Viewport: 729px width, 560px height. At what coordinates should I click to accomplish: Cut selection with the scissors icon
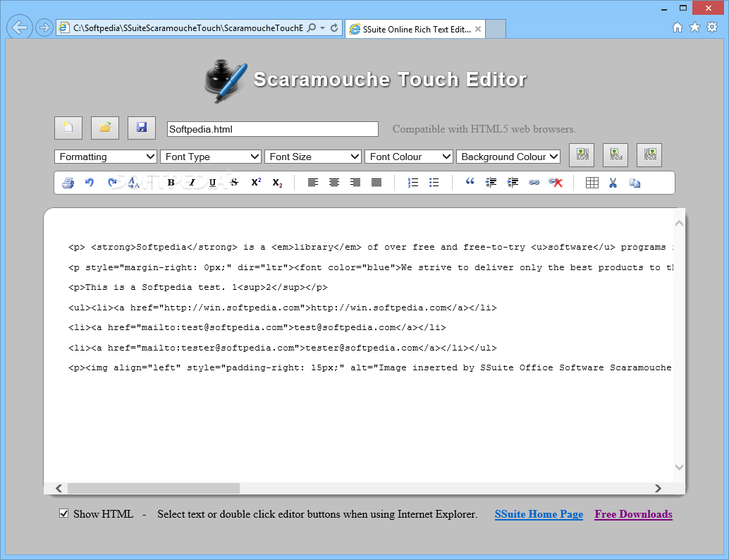[613, 183]
